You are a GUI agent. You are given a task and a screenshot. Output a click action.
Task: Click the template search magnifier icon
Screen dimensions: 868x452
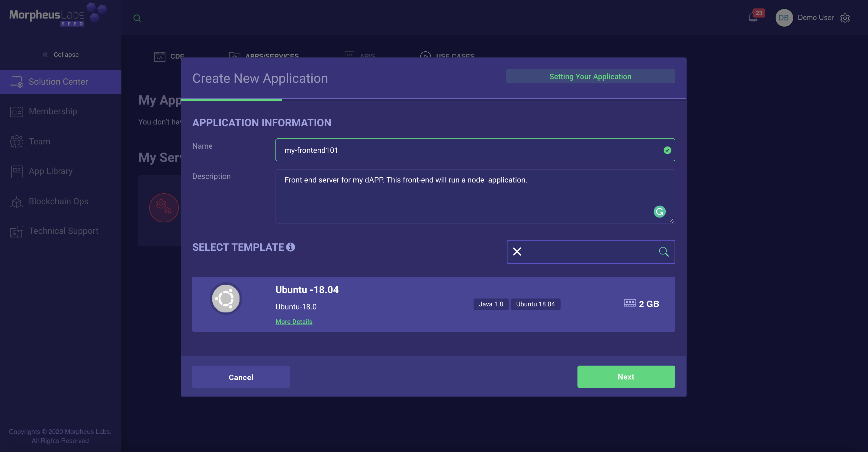(x=664, y=252)
